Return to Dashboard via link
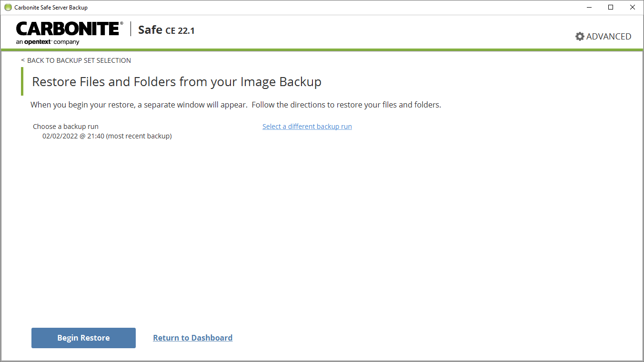This screenshot has height=362, width=644. (192, 338)
